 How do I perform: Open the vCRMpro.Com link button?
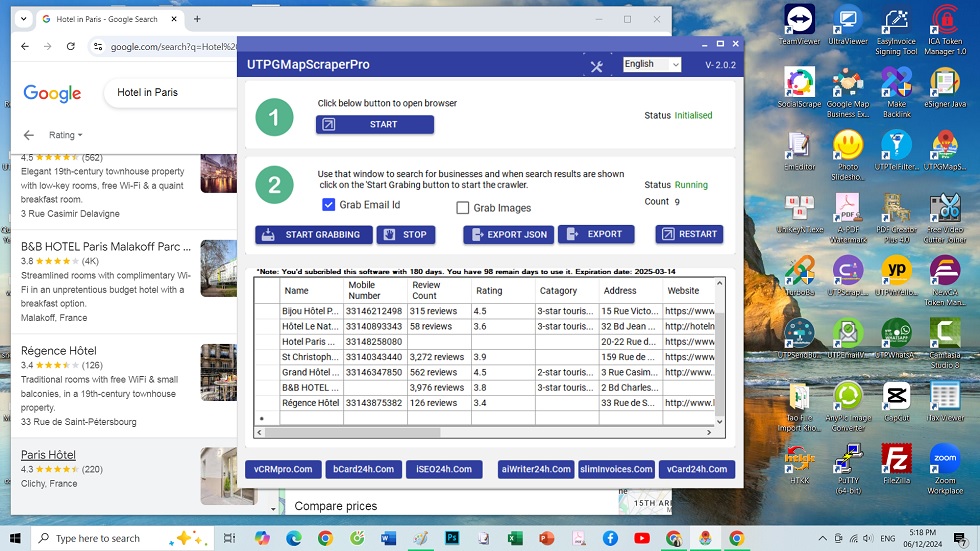[x=283, y=469]
